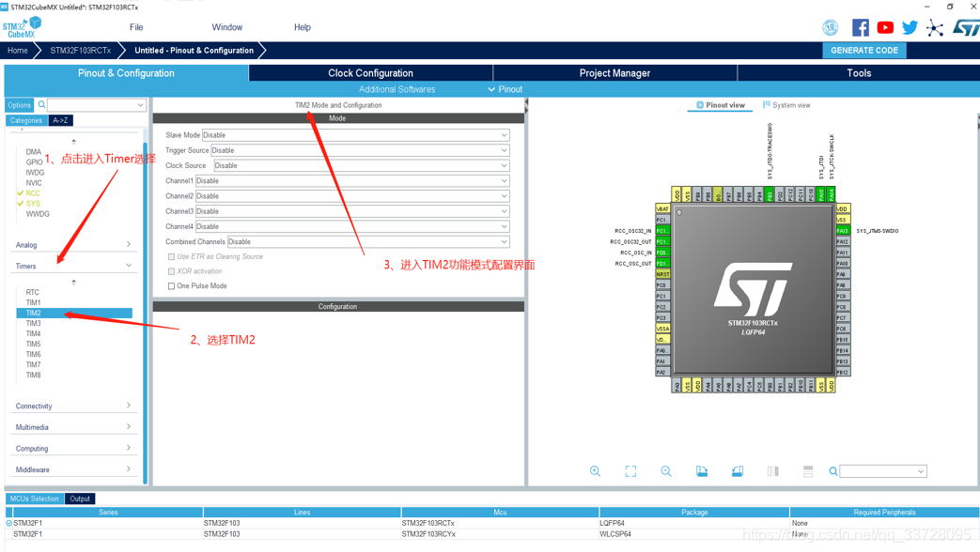Image resolution: width=980 pixels, height=552 pixels.
Task: Open the Window menu
Action: [x=226, y=27]
